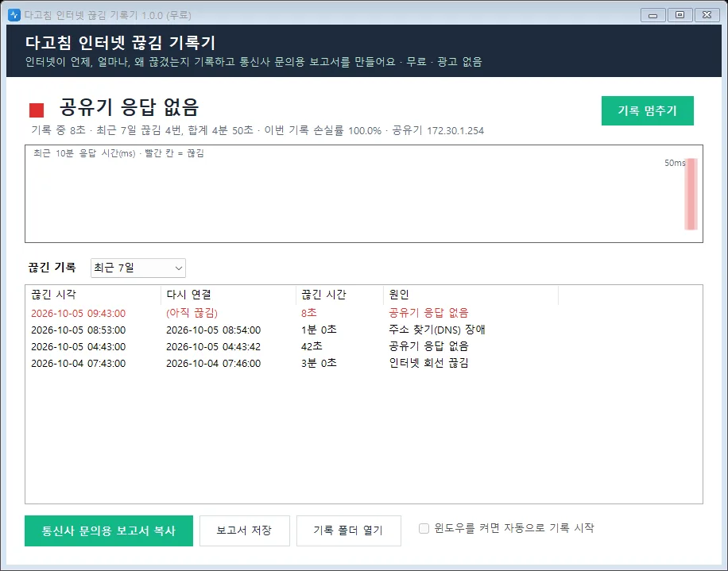
Task: Click the red status square indicator
Action: coord(37,110)
